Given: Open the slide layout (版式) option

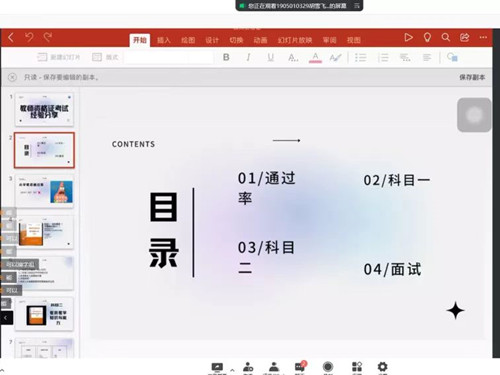Looking at the screenshot, I should [105, 57].
